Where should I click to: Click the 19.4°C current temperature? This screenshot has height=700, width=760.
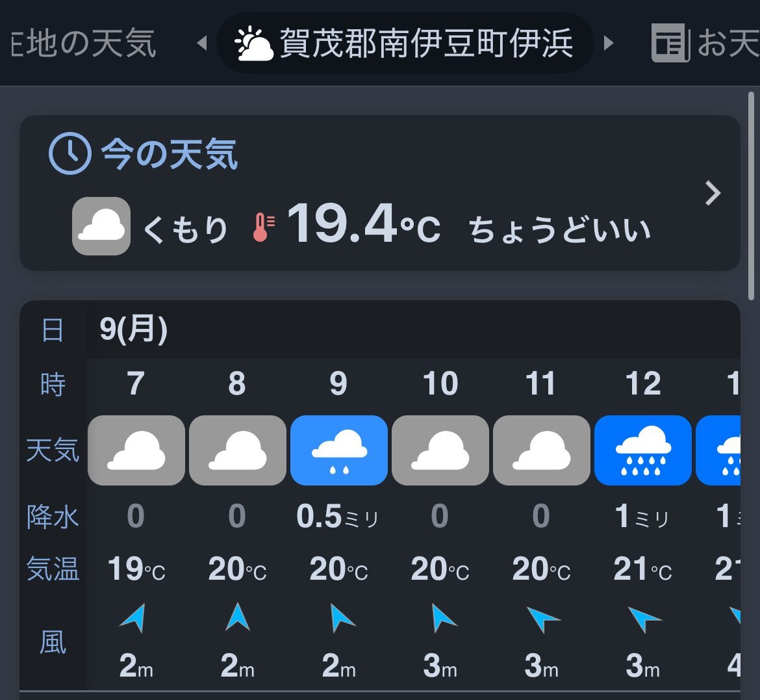(x=364, y=224)
